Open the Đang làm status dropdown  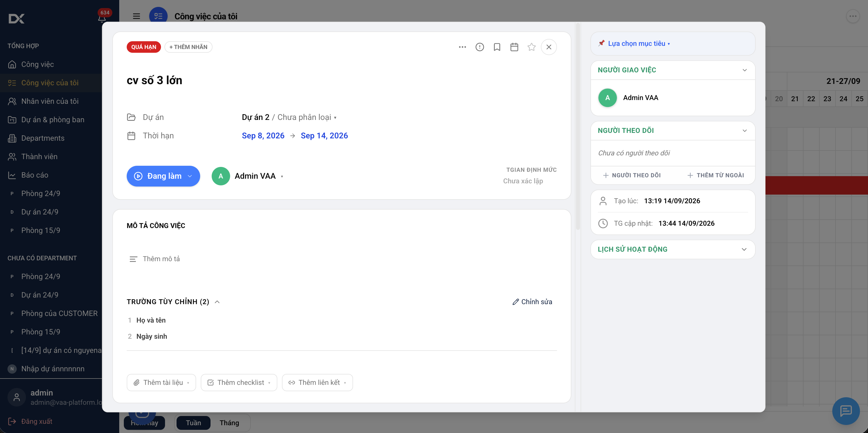(x=163, y=176)
